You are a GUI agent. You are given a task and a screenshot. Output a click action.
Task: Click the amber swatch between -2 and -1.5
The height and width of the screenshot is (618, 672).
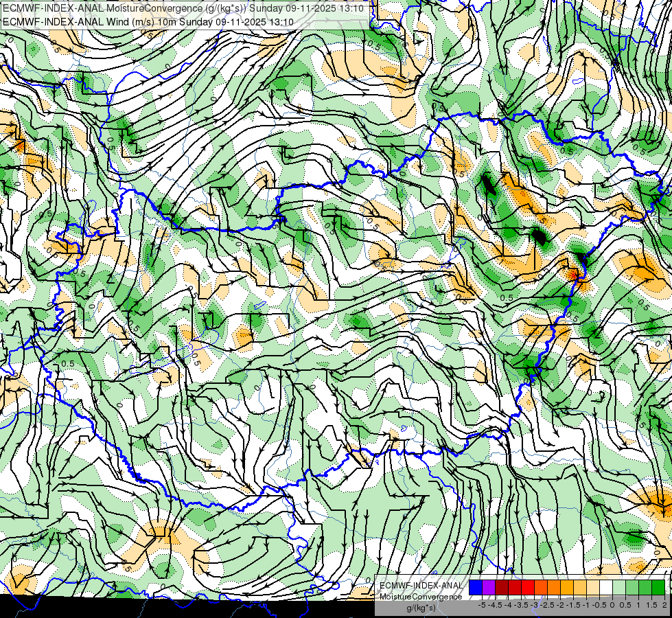[567, 588]
